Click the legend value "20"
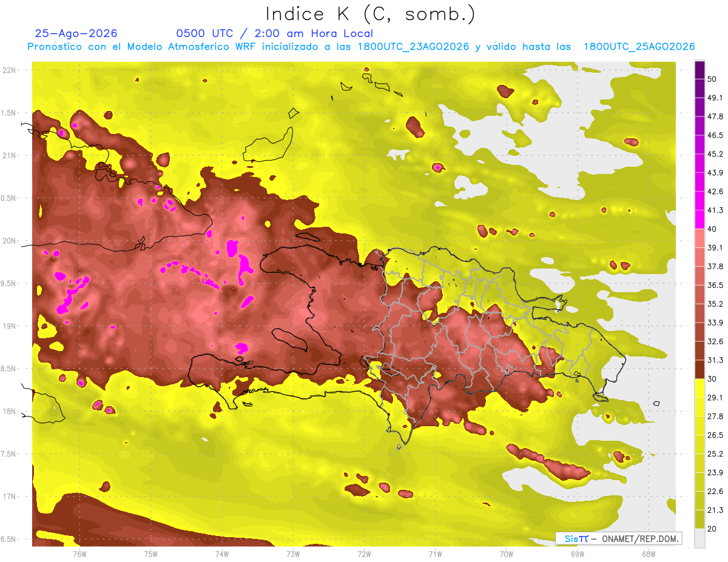Viewport: 728px width, 562px height. pos(713,529)
